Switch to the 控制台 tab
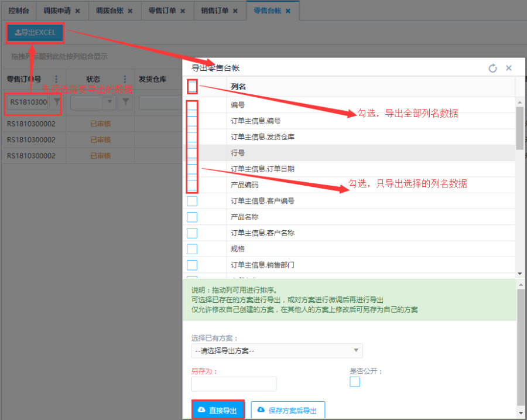527x420 pixels. 19,11
